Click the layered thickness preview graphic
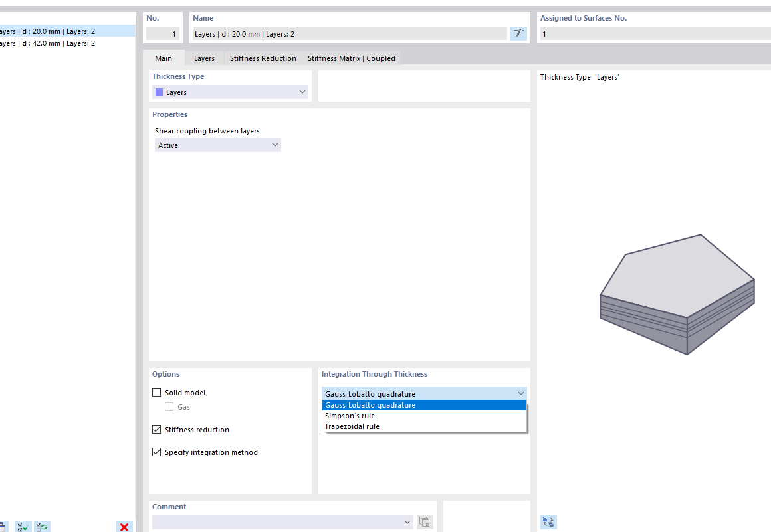771x532 pixels. [677, 295]
